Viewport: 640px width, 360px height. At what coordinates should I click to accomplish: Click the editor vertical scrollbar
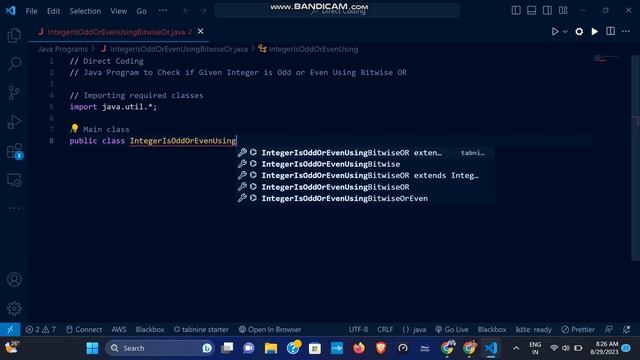tap(635, 158)
